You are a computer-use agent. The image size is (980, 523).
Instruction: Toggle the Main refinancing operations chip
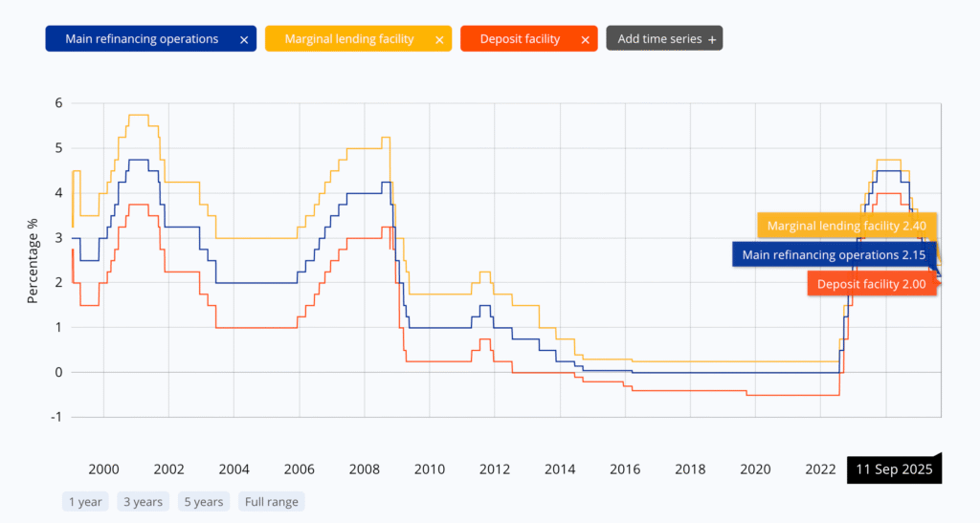point(142,39)
